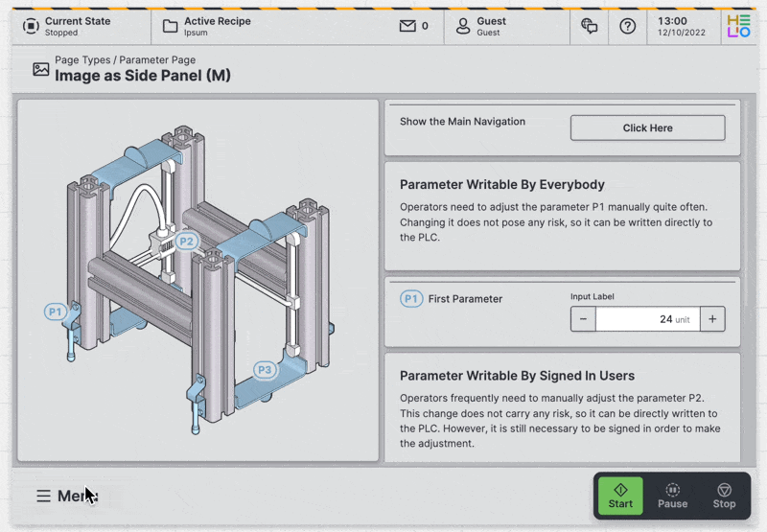Open the Active Recipe folder icon
This screenshot has width=767, height=532.
(171, 26)
